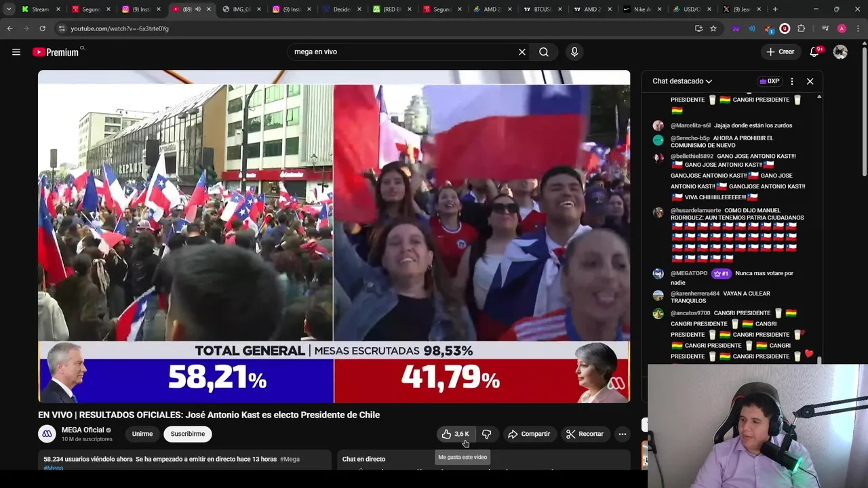Open the notifications bell

click(x=816, y=52)
